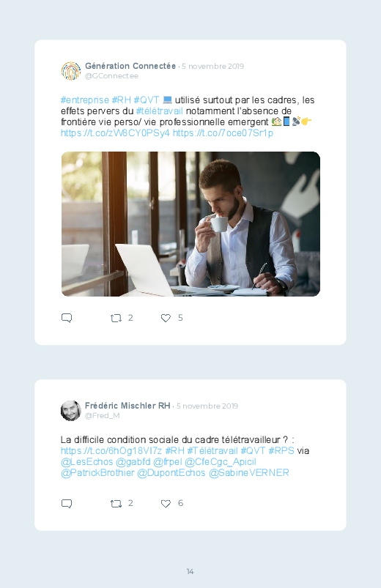Viewport: 381px width, 588px height.
Task: Click the @LesEchos mention
Action: [x=86, y=461]
